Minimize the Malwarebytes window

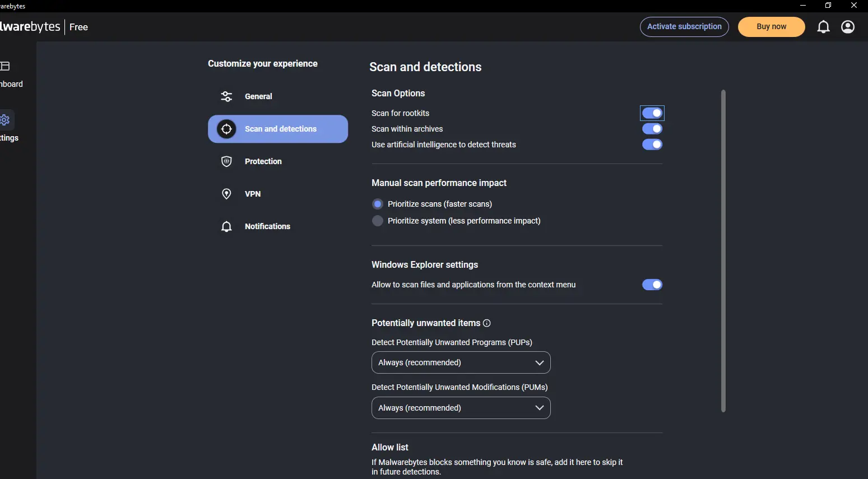coord(803,6)
